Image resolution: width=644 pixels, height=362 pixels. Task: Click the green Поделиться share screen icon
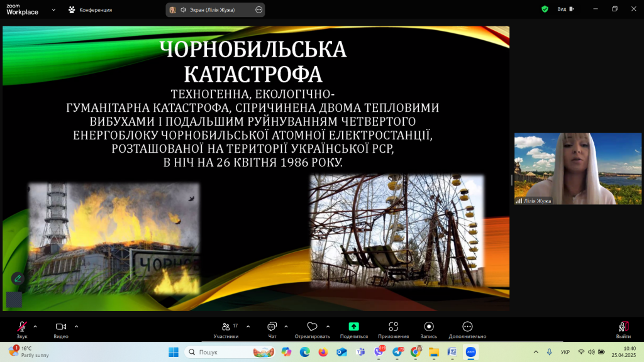click(x=353, y=327)
